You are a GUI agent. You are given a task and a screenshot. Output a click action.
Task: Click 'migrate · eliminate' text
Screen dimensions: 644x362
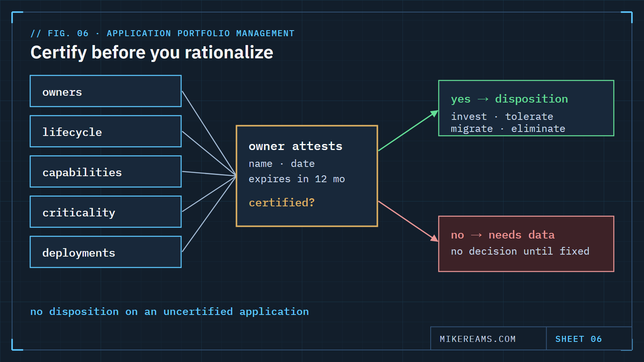[508, 129]
